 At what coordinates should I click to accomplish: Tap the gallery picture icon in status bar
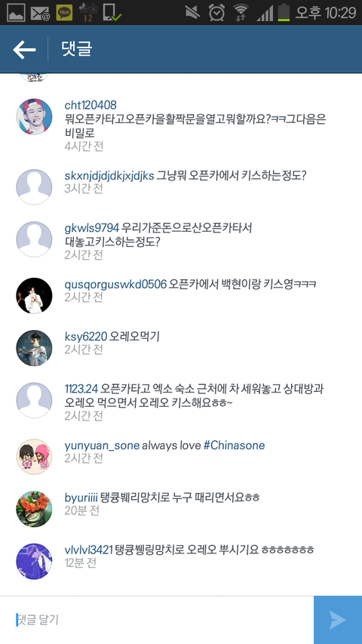[16, 13]
